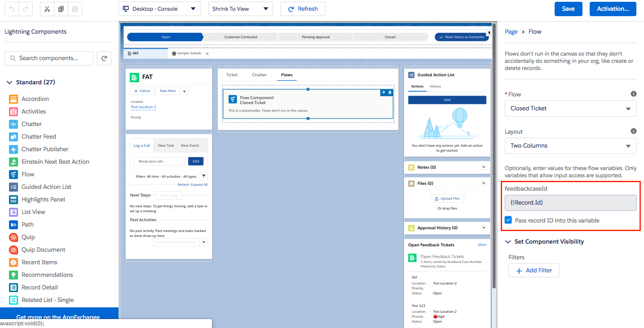Switch to the Ticket tab
Image resolution: width=644 pixels, height=328 pixels.
[232, 75]
